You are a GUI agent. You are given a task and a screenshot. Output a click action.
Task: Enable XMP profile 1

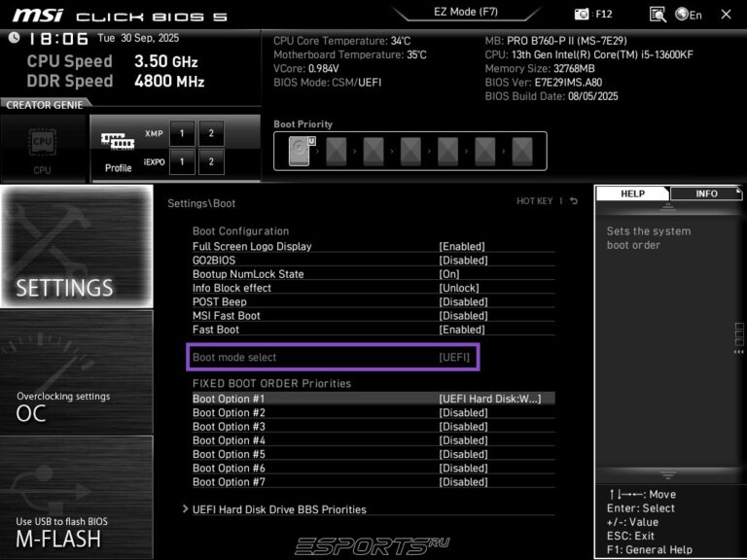point(182,133)
